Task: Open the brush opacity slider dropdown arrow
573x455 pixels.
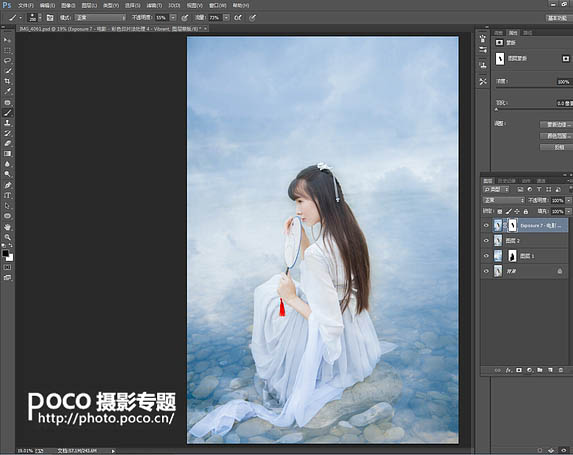Action: (173, 18)
